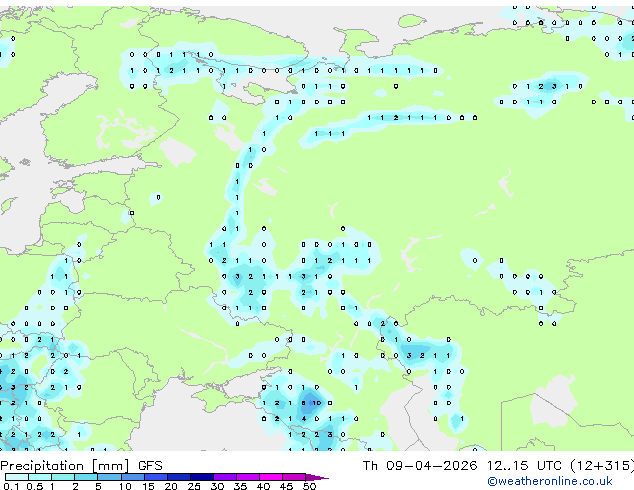This screenshot has height=490, width=634.
Task: Click the '0.1' legend scale label
Action: point(11,486)
